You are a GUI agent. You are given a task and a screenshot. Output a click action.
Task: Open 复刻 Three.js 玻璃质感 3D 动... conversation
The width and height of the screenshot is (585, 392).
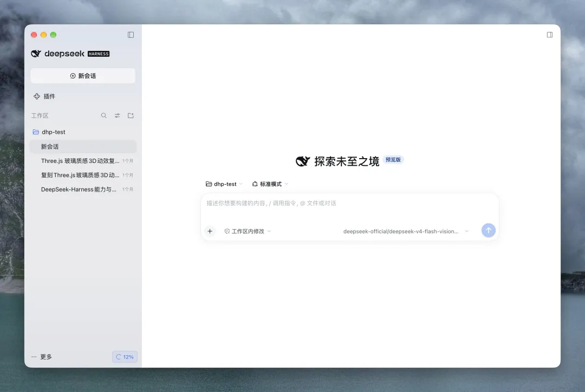pos(83,175)
